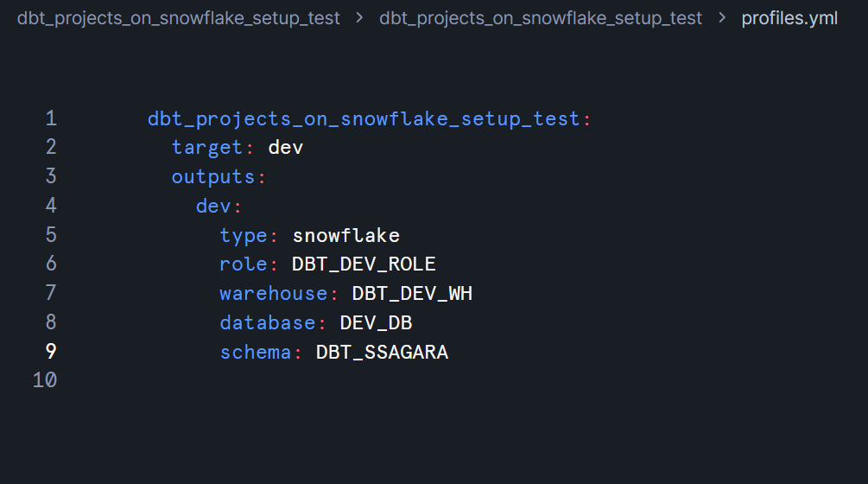The image size is (868, 484).
Task: Click empty line number 10 in the gutter
Action: click(x=45, y=380)
